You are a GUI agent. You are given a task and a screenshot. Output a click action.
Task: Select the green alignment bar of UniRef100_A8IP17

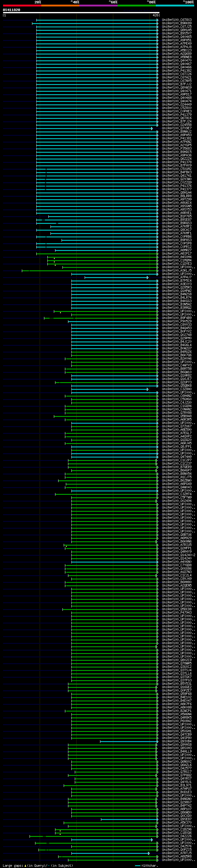97,254
